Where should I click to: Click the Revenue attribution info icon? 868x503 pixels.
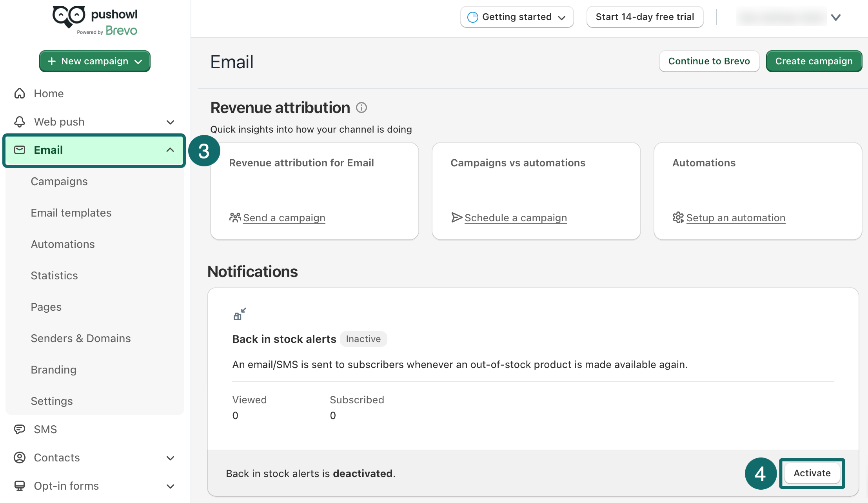coord(361,108)
